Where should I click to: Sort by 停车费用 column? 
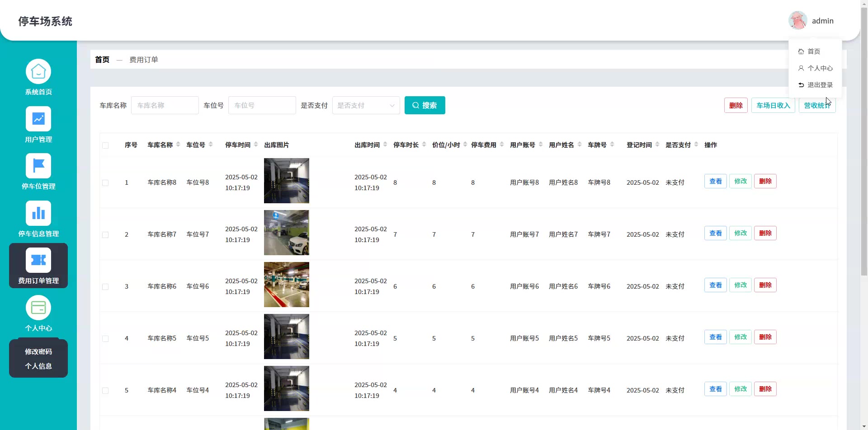[x=502, y=145]
